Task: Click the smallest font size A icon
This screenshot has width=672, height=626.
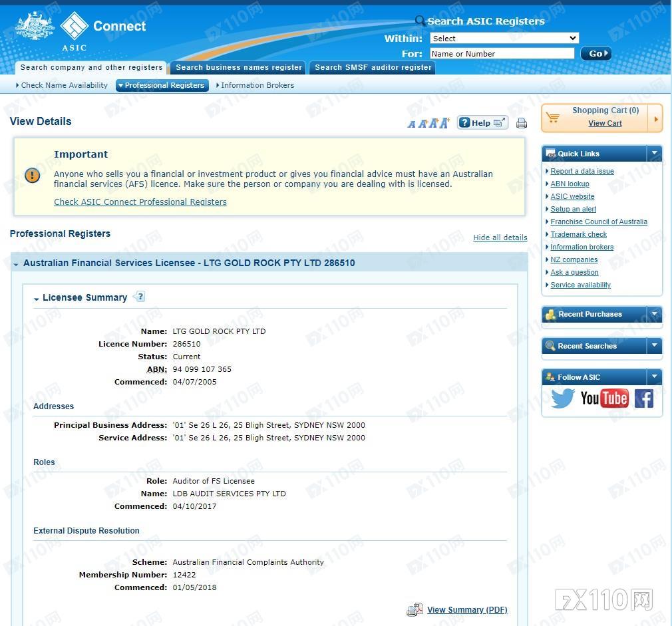Action: point(411,124)
